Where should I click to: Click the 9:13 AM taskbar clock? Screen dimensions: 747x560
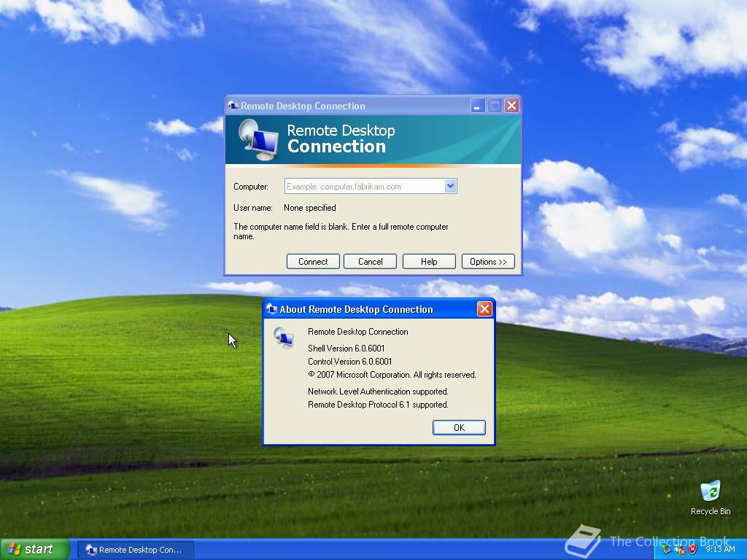[720, 549]
